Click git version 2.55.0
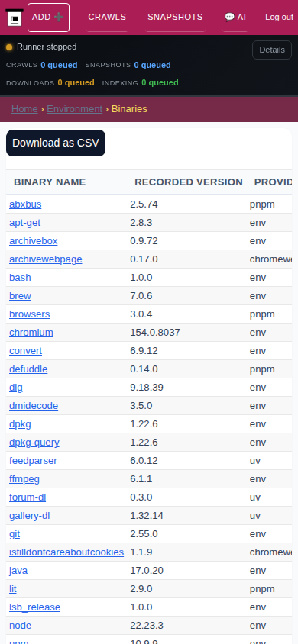Image resolution: width=298 pixels, height=644 pixels. click(x=144, y=534)
